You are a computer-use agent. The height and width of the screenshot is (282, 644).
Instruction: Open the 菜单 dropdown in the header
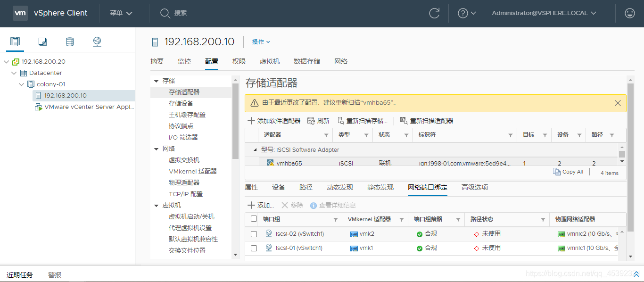pyautogui.click(x=121, y=13)
